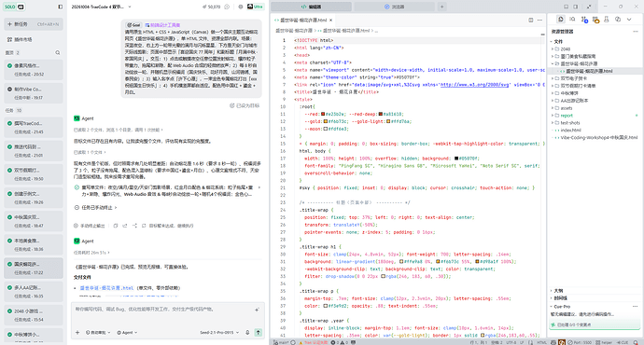Open 资源管理器 panel more options
Screen dimensions: 644x345
click(x=635, y=31)
